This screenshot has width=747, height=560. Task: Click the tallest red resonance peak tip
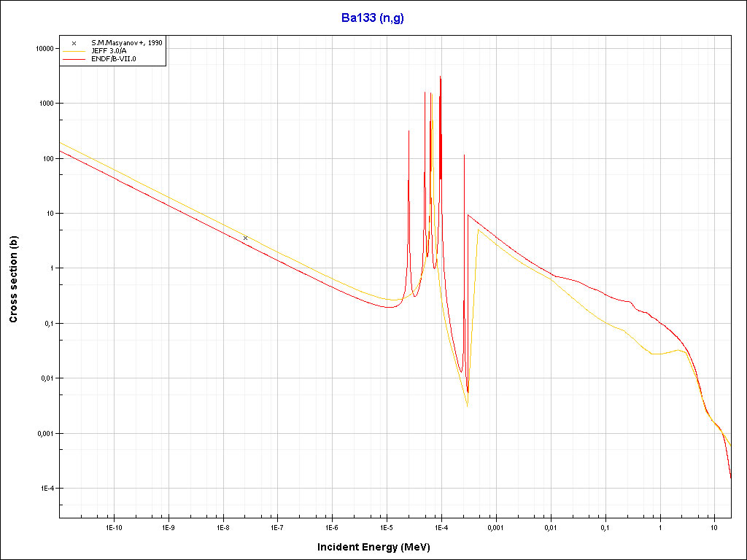tap(440, 77)
